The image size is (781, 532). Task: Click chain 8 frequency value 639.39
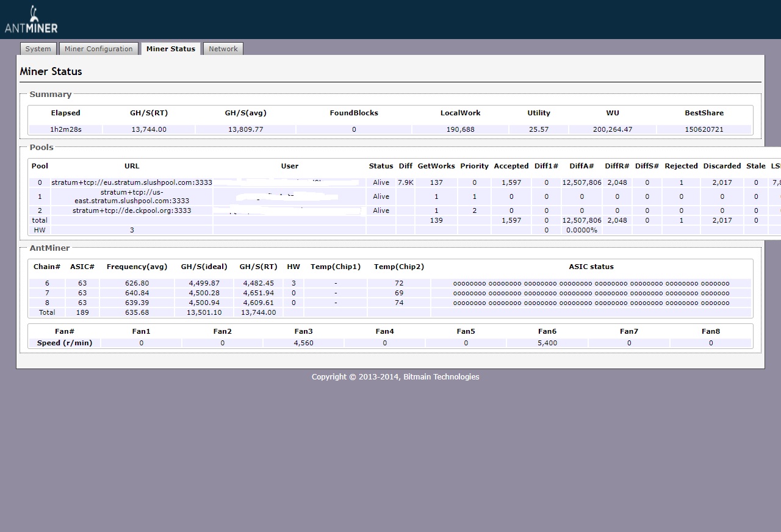point(137,303)
